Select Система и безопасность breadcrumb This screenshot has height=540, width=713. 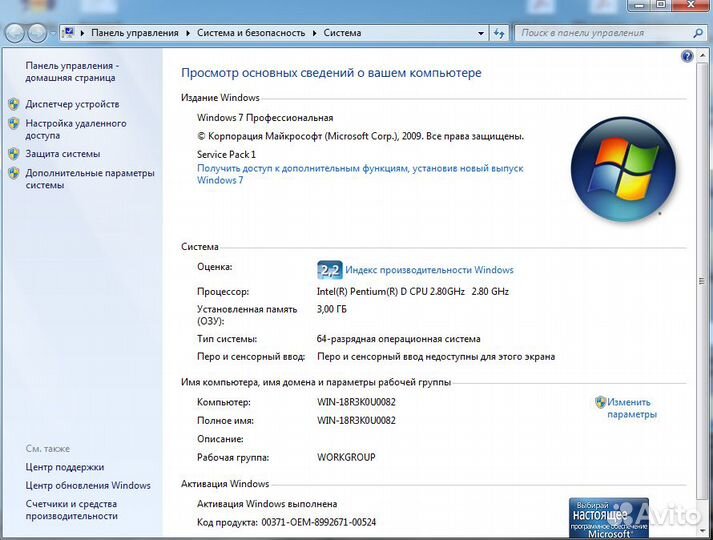(251, 33)
